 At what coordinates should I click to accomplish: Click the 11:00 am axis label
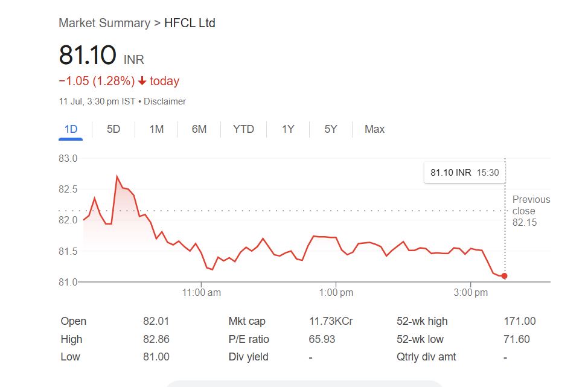pyautogui.click(x=202, y=293)
